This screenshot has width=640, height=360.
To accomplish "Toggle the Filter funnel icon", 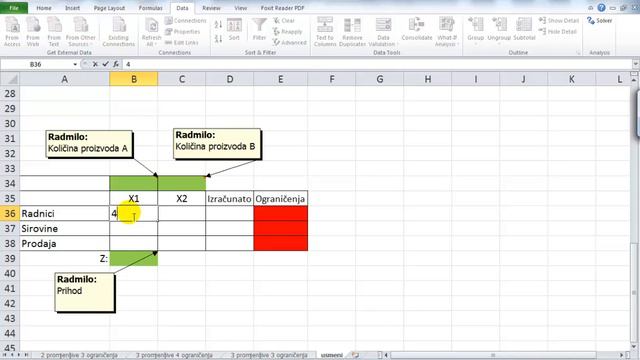I will click(x=259, y=29).
